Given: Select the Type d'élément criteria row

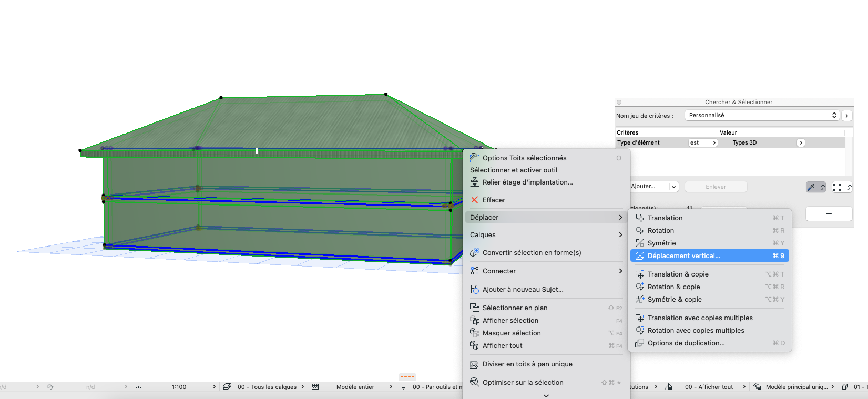Looking at the screenshot, I should point(730,142).
